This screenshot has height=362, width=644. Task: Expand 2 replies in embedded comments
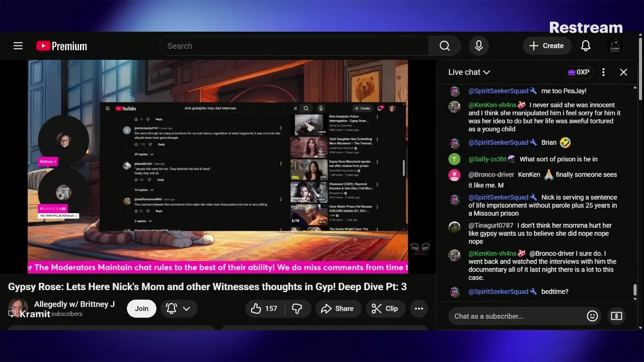(x=143, y=221)
